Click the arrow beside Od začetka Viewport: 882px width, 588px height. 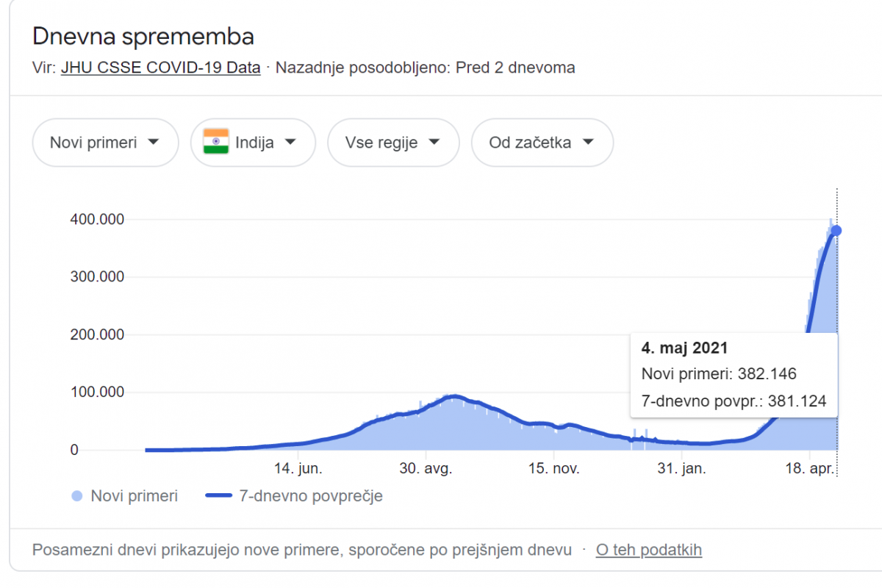[x=587, y=143]
